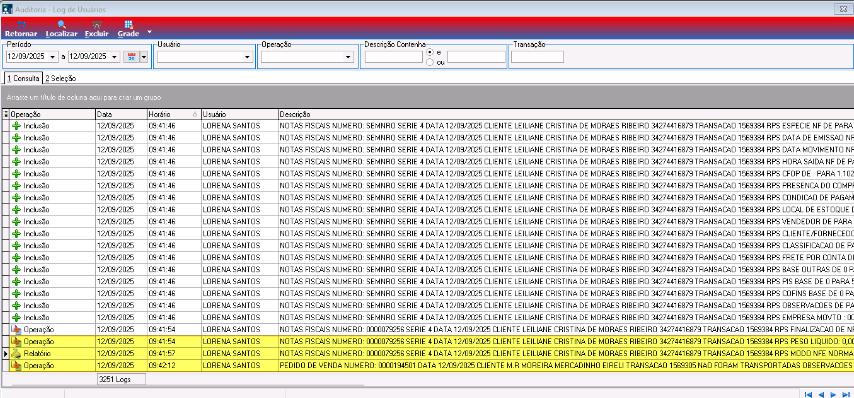Click the Transação input field
This screenshot has height=398, width=854.
(x=537, y=57)
